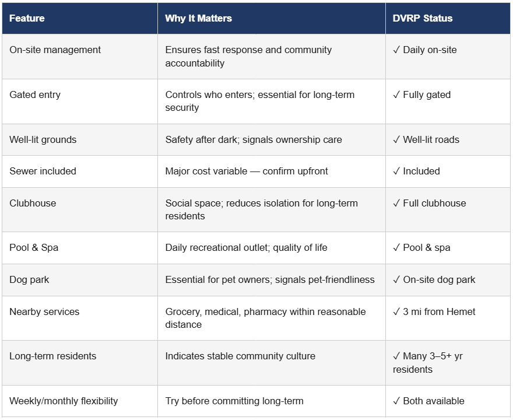Viewport: 513px width, 420px height.
Task: Click the Feature column header
Action: (x=27, y=18)
